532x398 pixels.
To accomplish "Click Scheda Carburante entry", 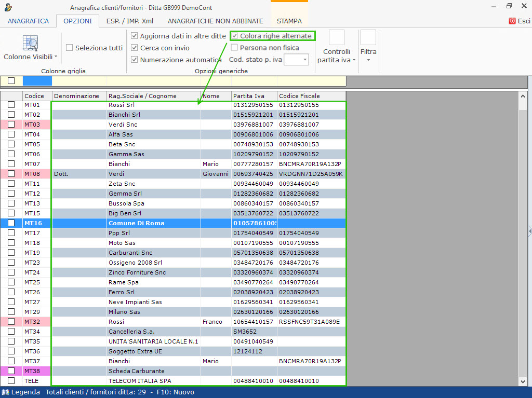I will (137, 371).
